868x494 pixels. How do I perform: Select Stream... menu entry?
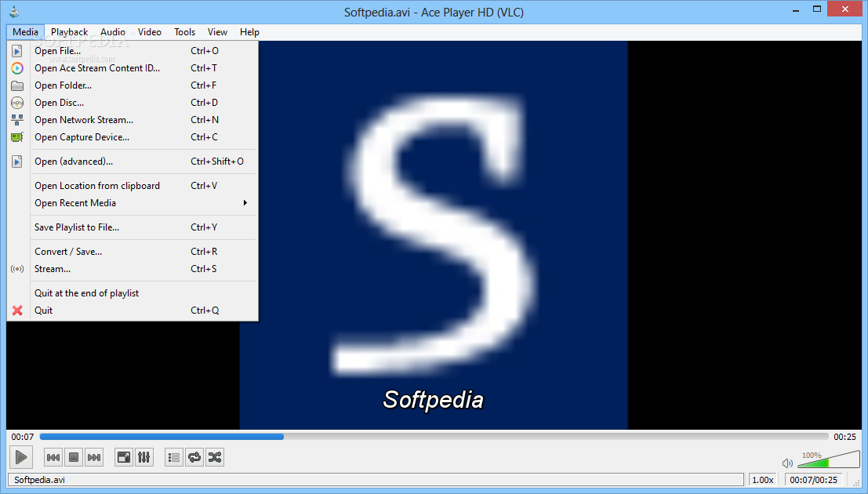coord(133,269)
